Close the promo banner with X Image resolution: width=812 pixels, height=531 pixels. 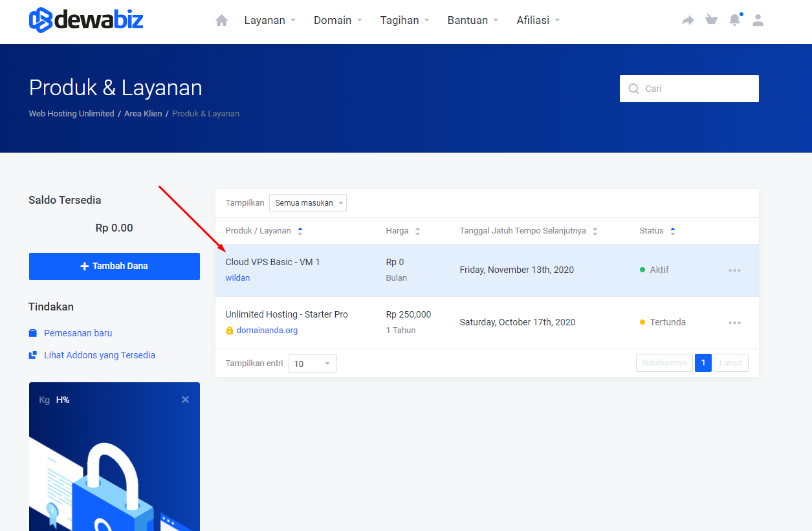185,400
